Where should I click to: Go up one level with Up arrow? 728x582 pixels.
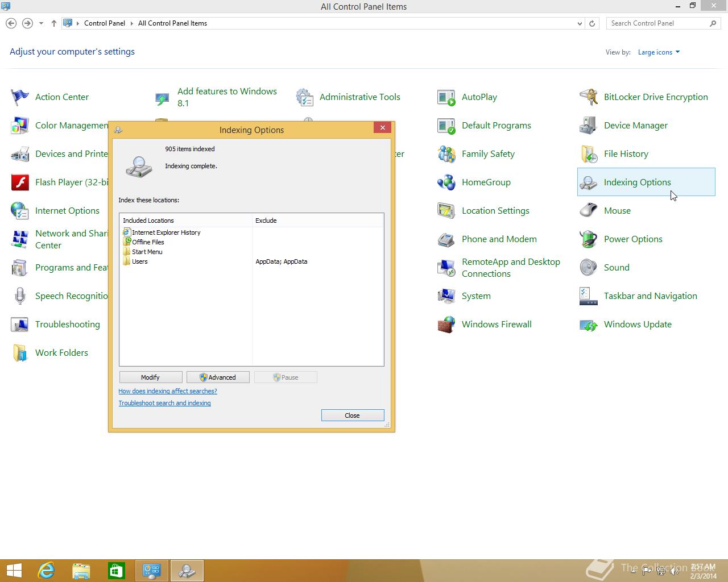(x=53, y=23)
